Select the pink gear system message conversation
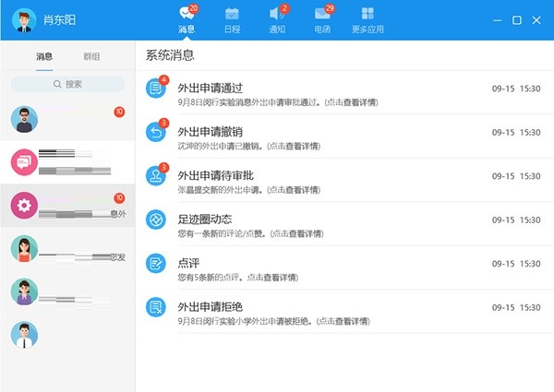The height and width of the screenshot is (392, 554). tap(67, 206)
